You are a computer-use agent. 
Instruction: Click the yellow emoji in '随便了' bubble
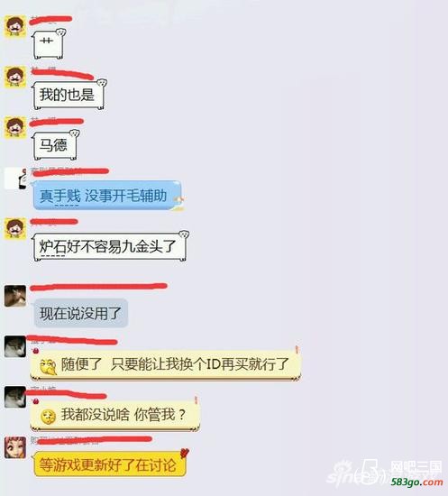coord(48,367)
